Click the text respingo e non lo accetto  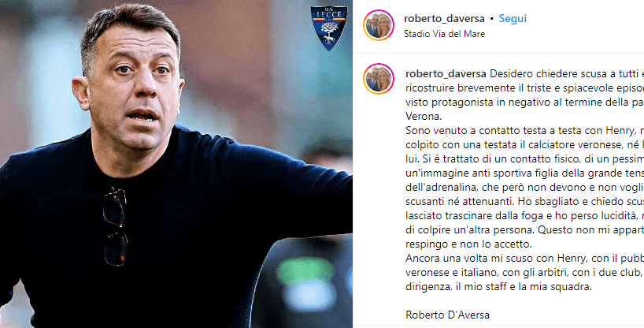[468, 244]
